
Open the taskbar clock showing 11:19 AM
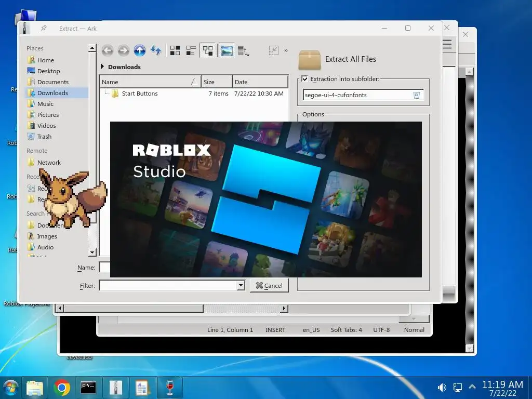[x=502, y=388]
